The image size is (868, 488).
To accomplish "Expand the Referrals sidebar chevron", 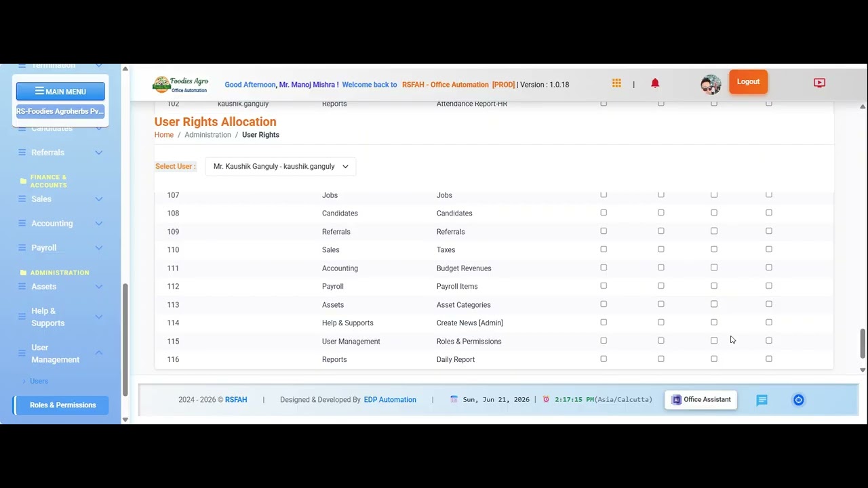I will coord(99,152).
